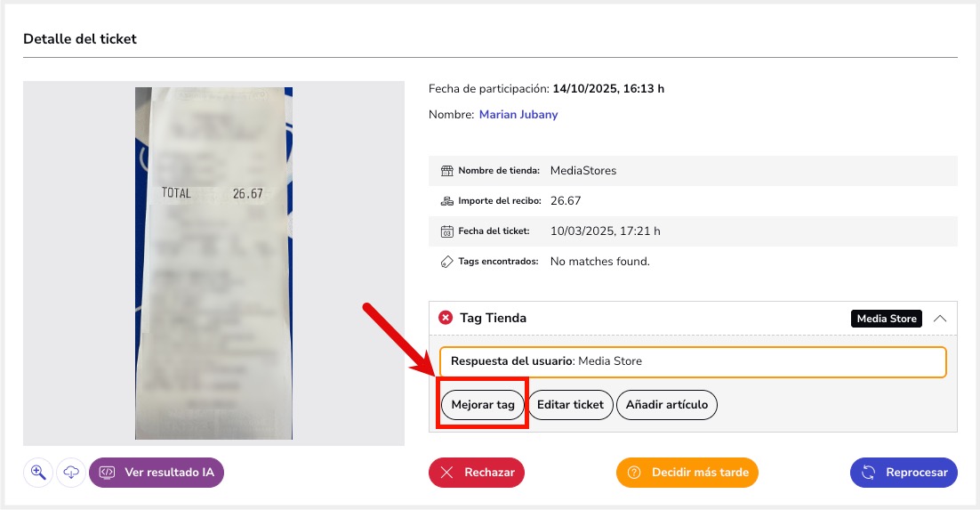Viewport: 980px width, 510px height.
Task: Zoom the receipt with the magnifier icon
Action: click(38, 473)
